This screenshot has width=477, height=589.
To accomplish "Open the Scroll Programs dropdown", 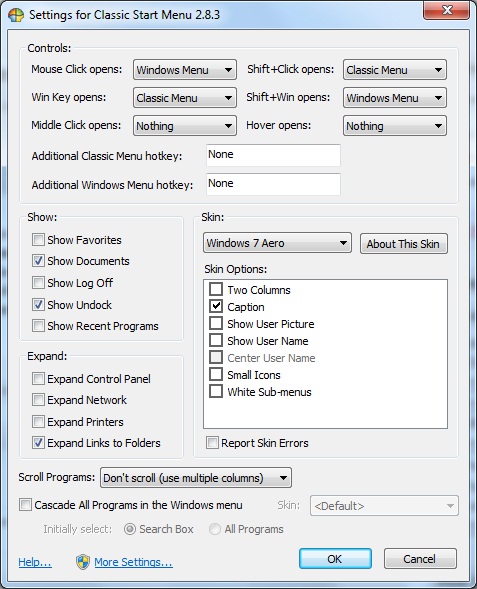I will 196,478.
